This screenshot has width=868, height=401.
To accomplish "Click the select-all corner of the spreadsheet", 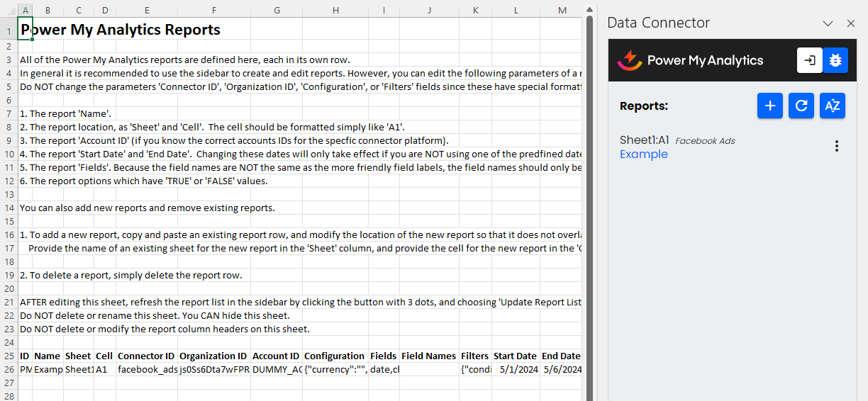I will pyautogui.click(x=9, y=10).
